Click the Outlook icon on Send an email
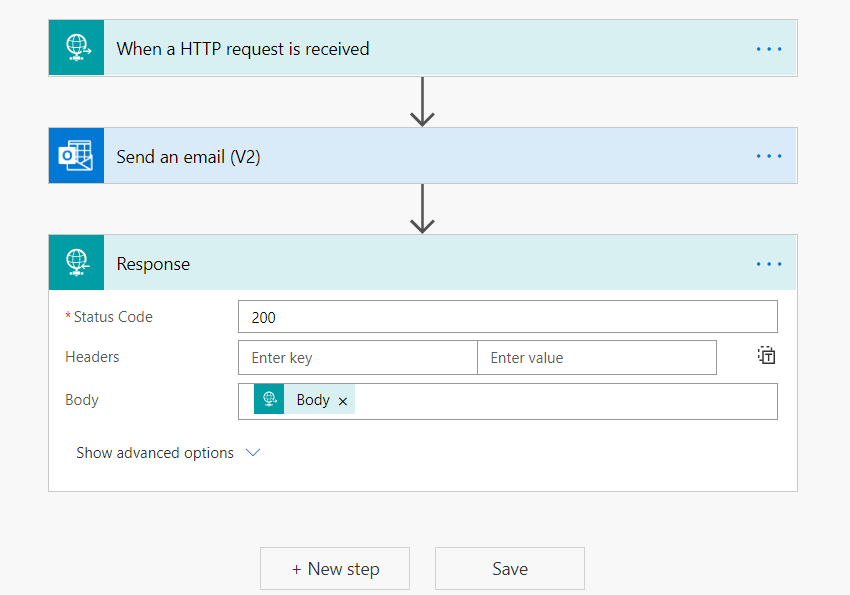The image size is (850, 595). point(76,156)
